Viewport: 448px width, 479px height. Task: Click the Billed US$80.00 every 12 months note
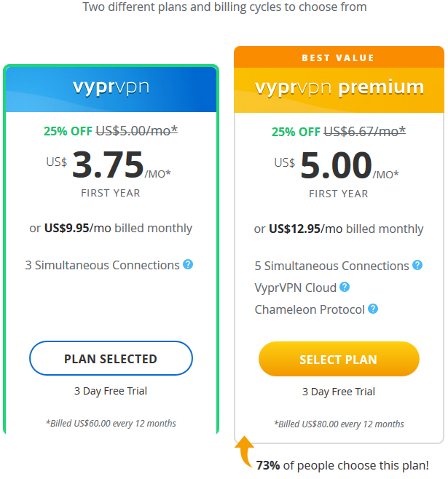click(339, 424)
